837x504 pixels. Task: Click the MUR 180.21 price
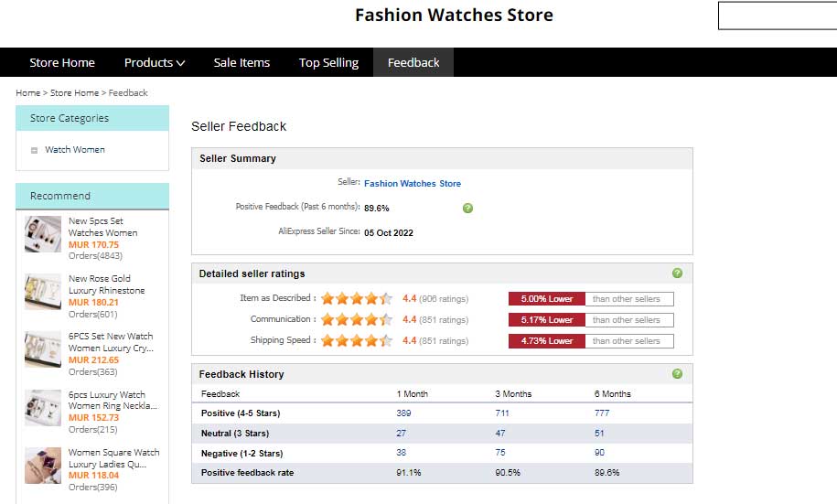(x=93, y=302)
